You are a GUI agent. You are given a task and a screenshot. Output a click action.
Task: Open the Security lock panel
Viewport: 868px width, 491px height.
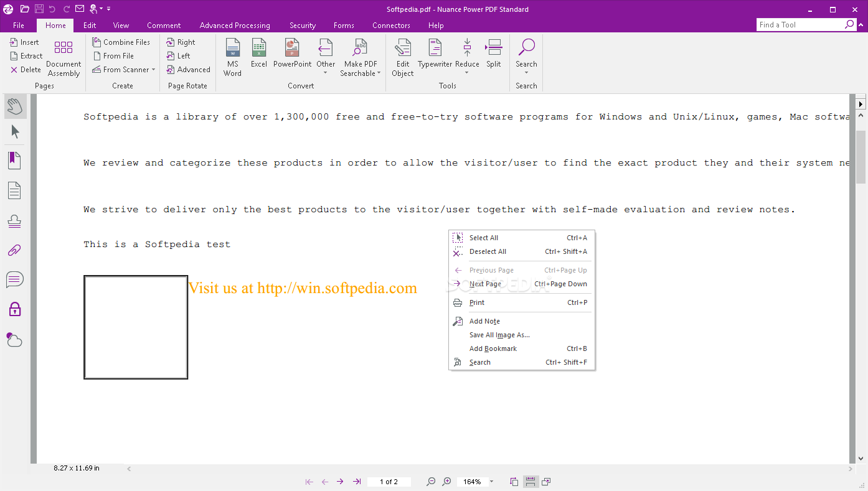(15, 309)
